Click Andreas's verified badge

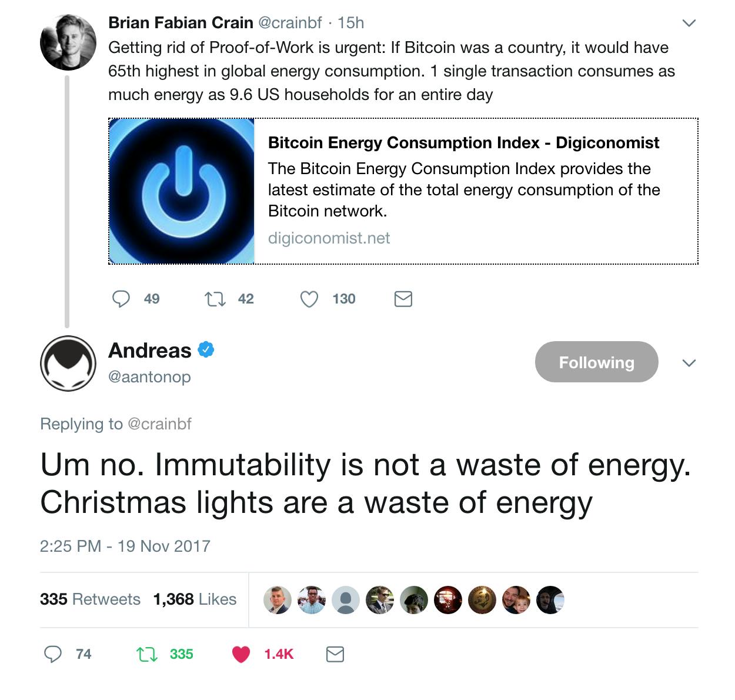[205, 350]
